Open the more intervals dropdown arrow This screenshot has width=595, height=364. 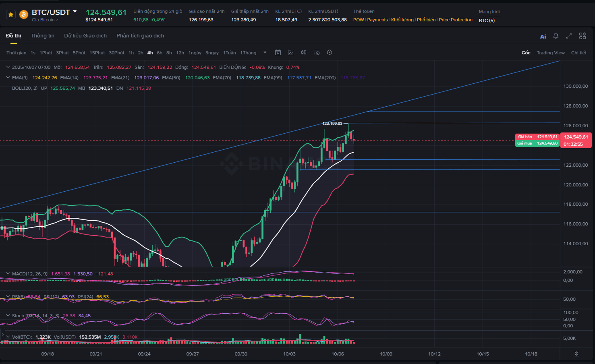coord(265,53)
